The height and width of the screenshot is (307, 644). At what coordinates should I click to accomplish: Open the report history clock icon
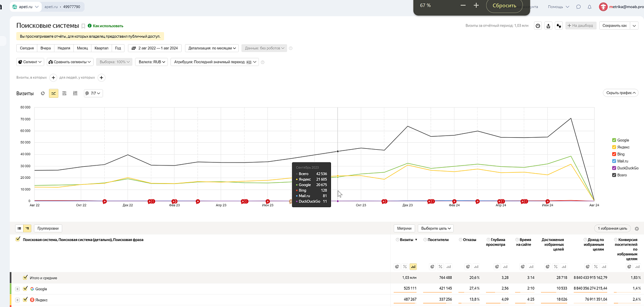tap(538, 26)
